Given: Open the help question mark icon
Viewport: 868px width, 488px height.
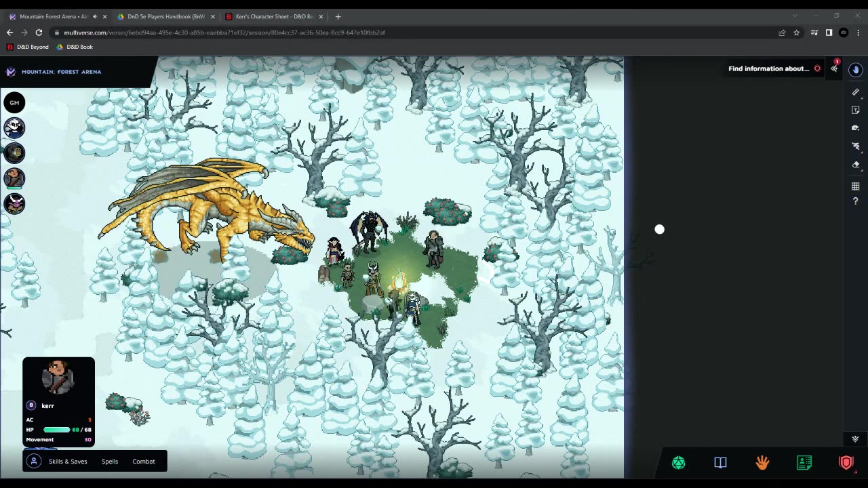Looking at the screenshot, I should (856, 201).
